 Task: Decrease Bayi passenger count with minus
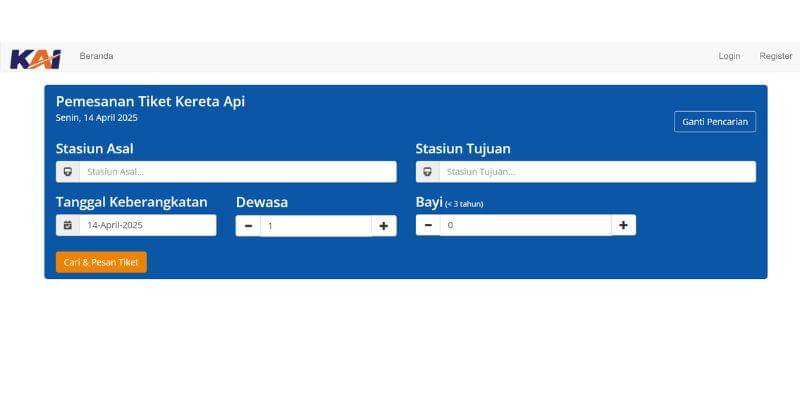(x=428, y=226)
